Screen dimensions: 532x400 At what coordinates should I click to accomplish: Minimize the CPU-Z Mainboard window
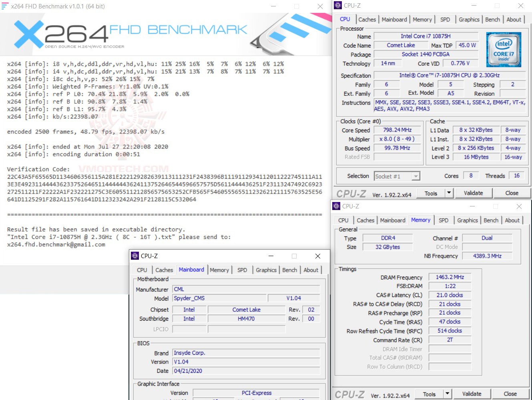[x=271, y=256]
